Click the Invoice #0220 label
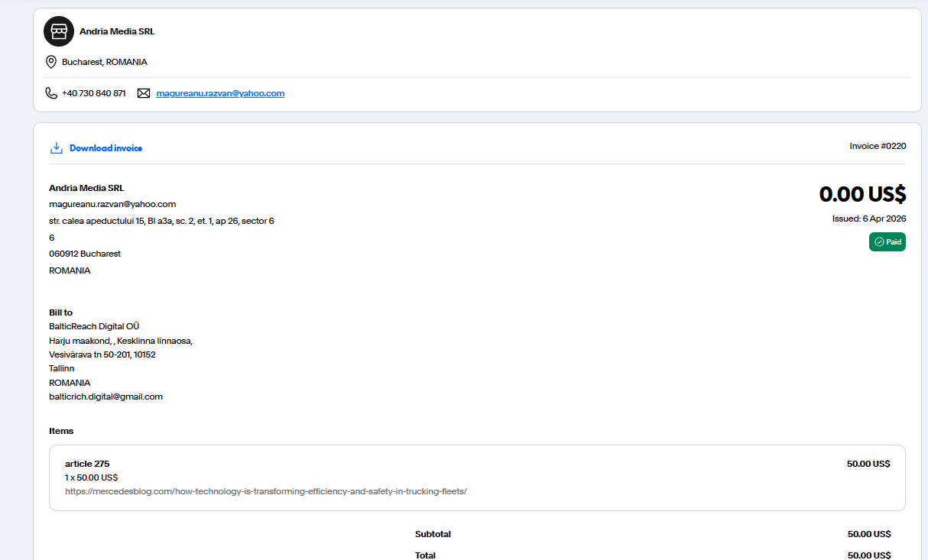The width and height of the screenshot is (928, 560). [x=878, y=146]
